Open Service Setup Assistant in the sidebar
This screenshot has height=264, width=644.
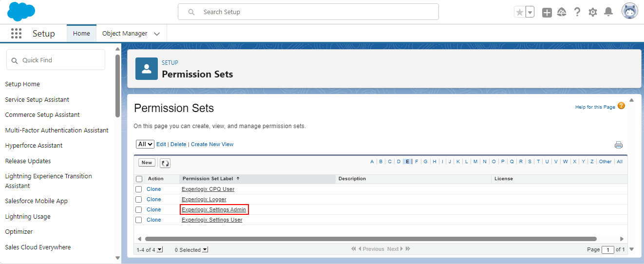tap(37, 99)
